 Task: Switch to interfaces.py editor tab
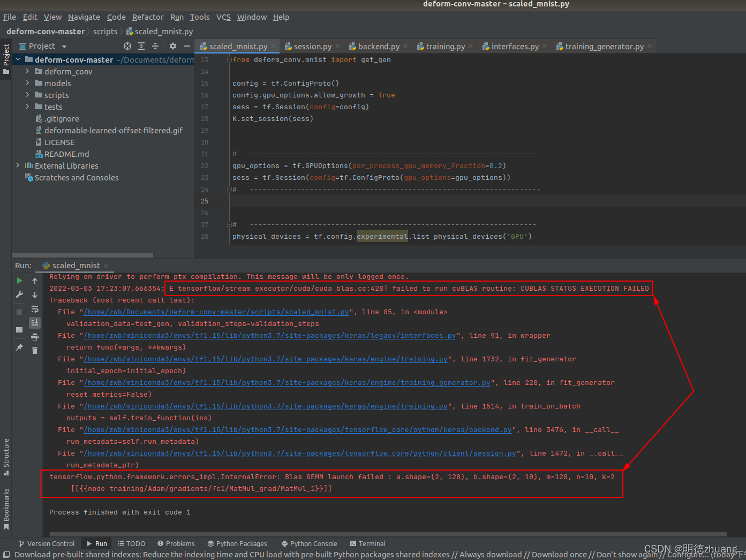click(x=515, y=47)
